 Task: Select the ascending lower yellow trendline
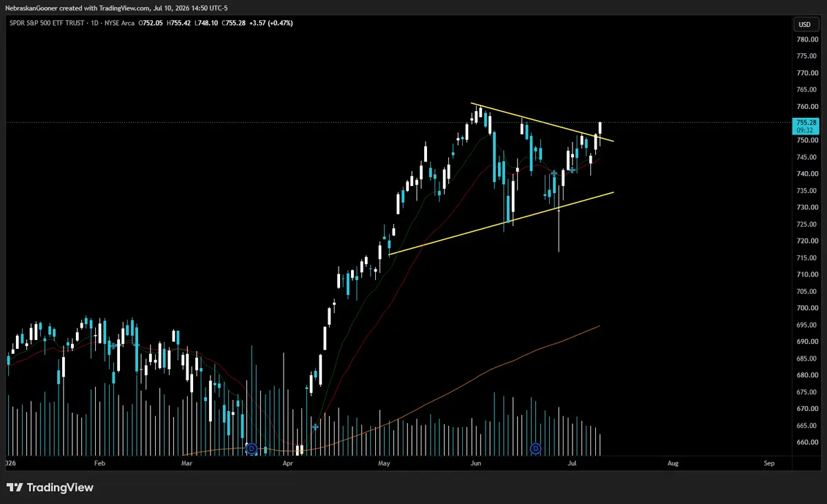tap(501, 223)
